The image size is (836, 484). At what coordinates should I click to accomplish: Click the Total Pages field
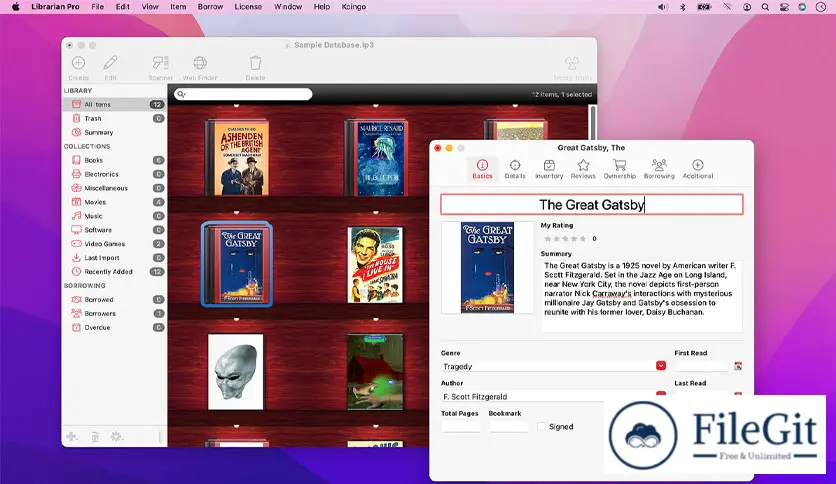coord(461,426)
